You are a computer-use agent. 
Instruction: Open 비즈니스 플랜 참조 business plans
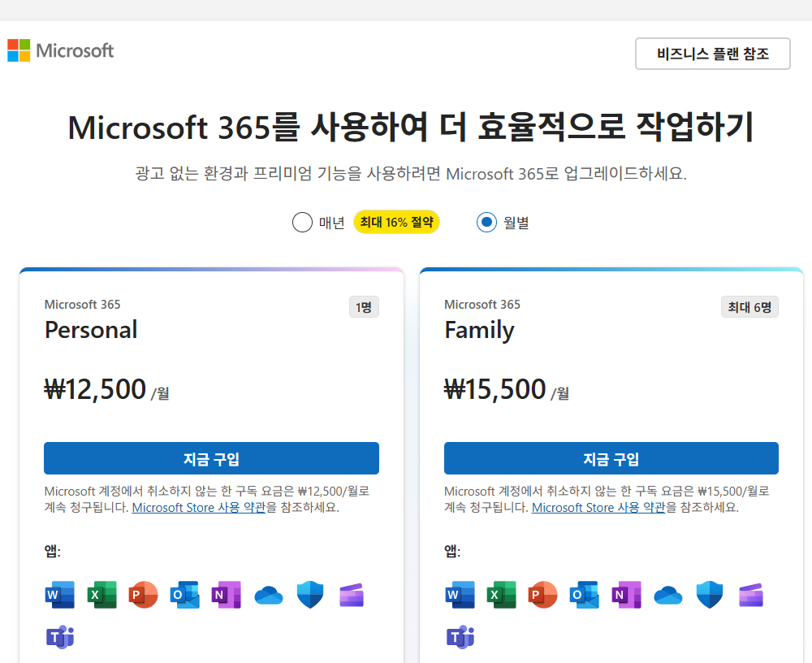click(x=713, y=54)
